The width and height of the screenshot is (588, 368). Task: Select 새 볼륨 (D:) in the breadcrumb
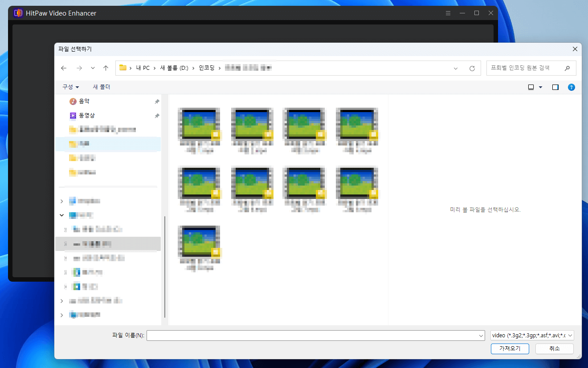(174, 68)
